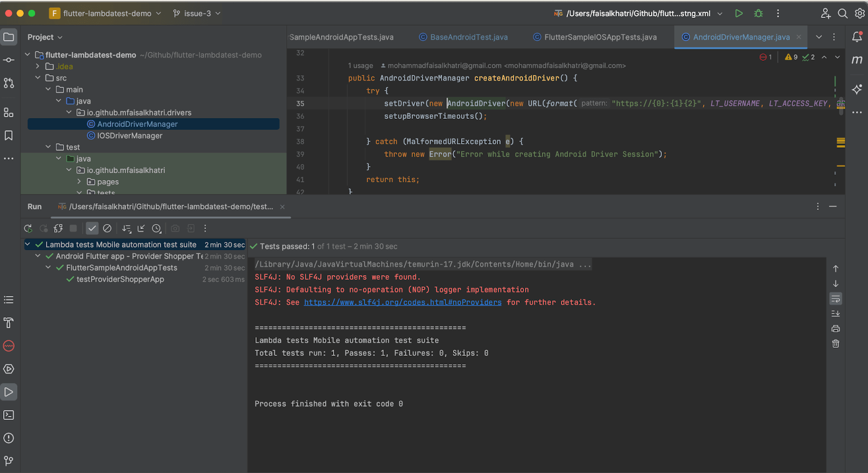Screen dimensions: 868x473
Task: Collapse the Lambda tests suite node
Action: click(x=27, y=245)
